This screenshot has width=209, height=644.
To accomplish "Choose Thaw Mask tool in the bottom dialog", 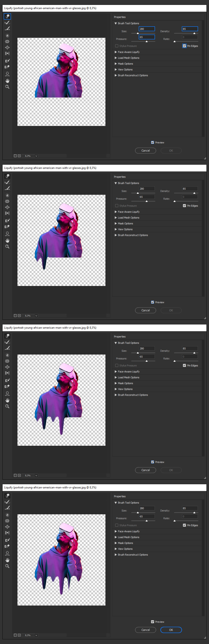I will coord(7,546).
